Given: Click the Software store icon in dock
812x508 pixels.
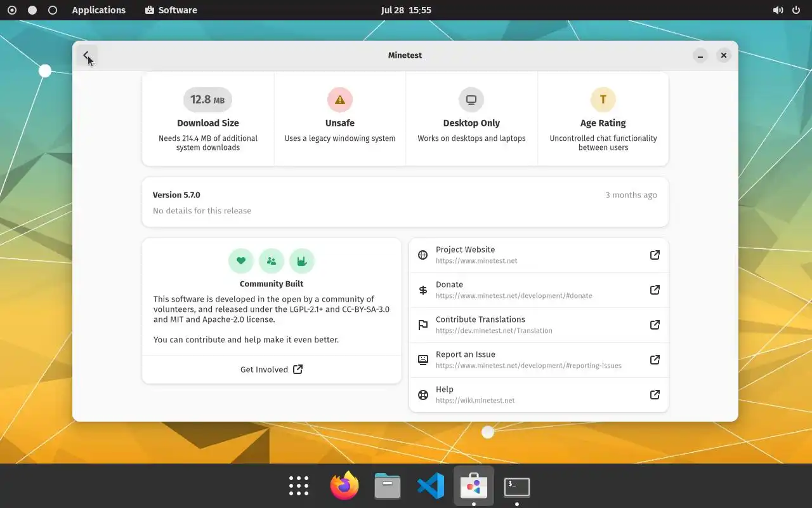Looking at the screenshot, I should 474,486.
